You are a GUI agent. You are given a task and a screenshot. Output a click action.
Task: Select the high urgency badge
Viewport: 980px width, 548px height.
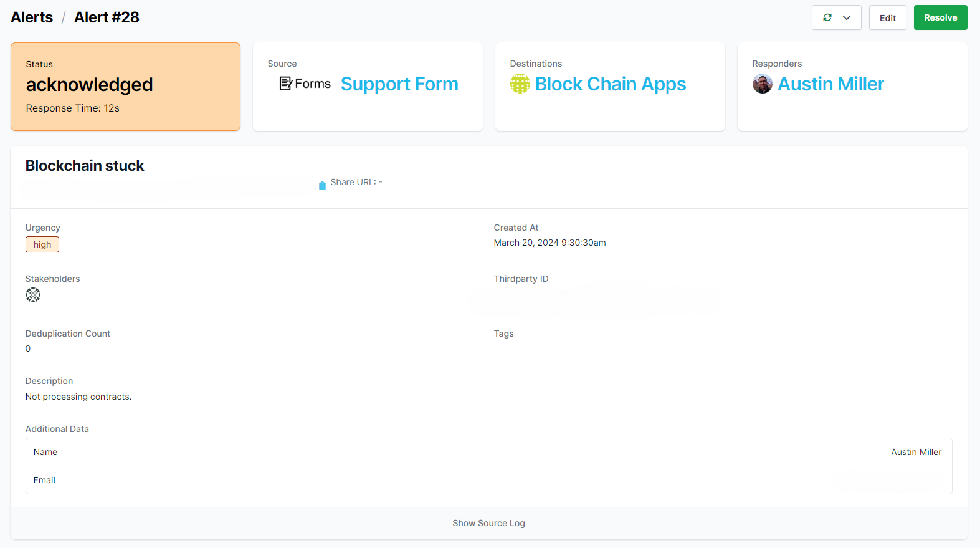coord(42,244)
